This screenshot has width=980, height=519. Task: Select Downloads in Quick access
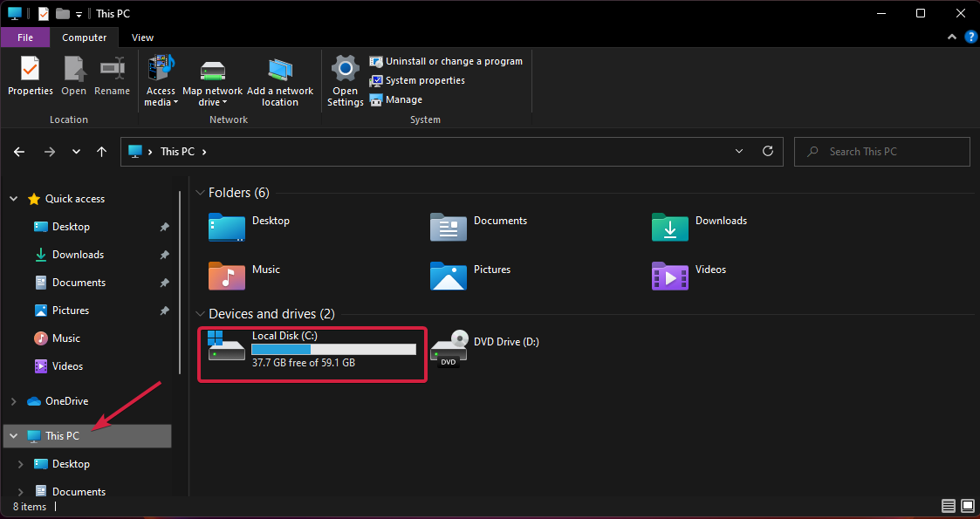click(78, 255)
